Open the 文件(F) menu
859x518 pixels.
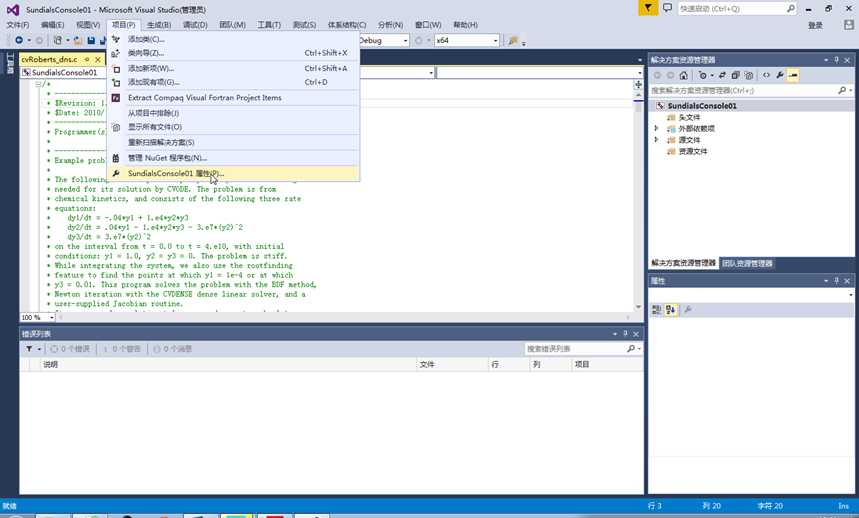(x=18, y=25)
